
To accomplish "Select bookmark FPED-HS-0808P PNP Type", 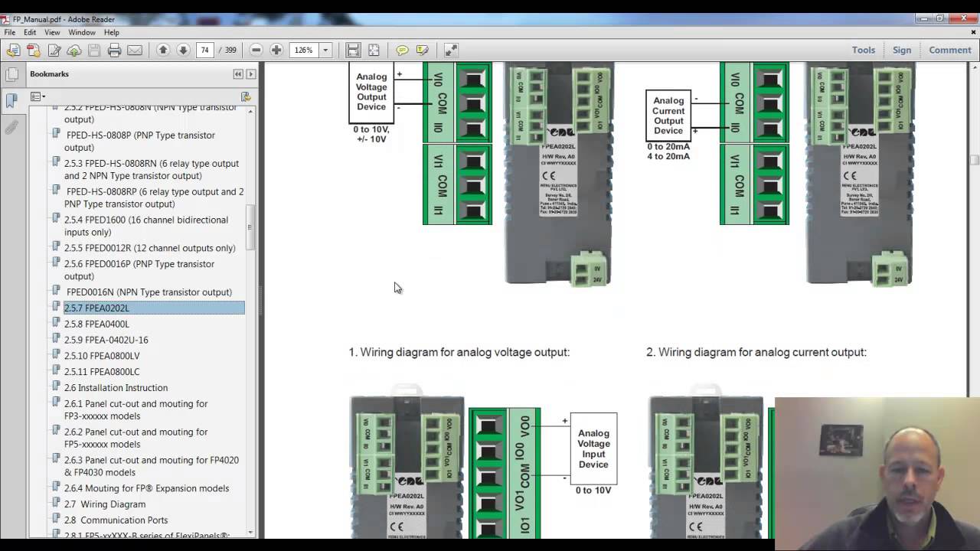I will click(x=140, y=141).
